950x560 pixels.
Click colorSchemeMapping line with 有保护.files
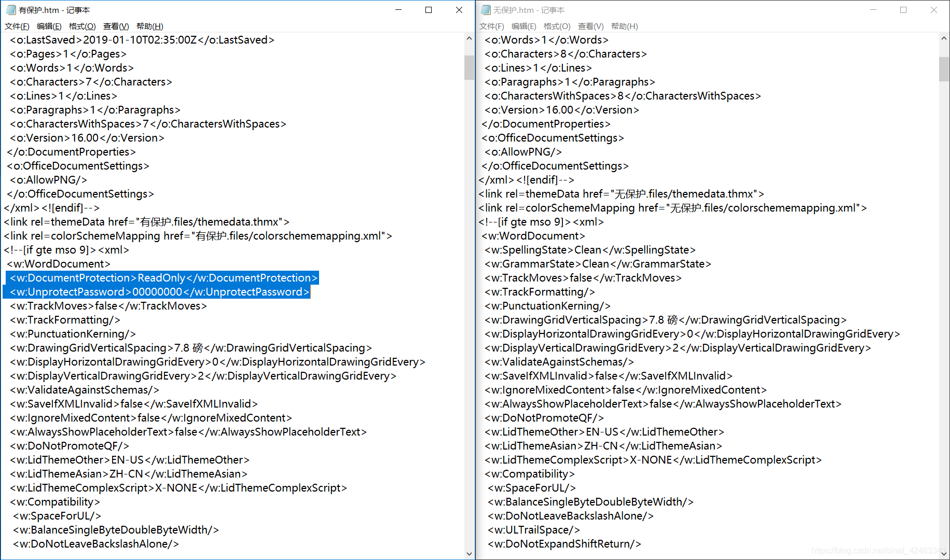[198, 236]
